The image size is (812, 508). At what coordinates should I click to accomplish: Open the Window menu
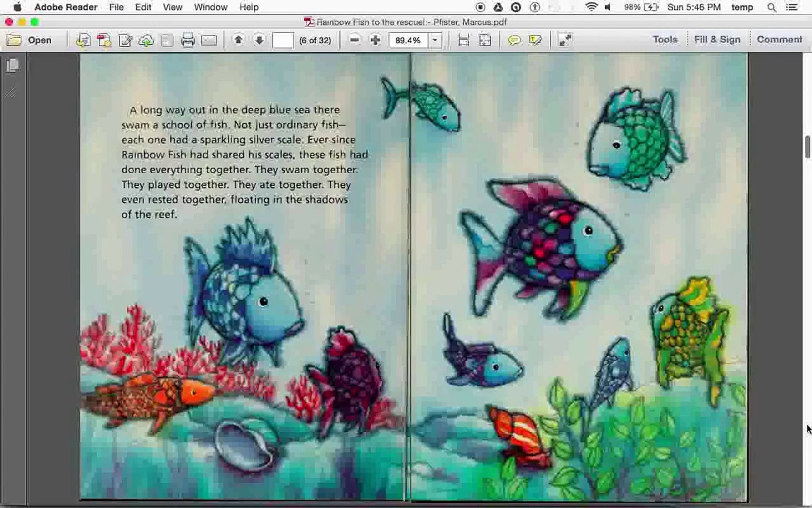(x=210, y=7)
